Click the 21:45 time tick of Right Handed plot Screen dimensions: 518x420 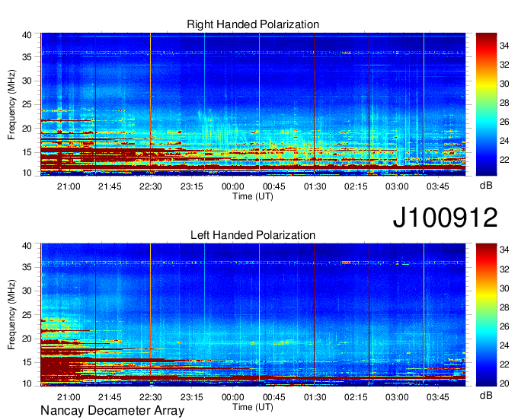click(110, 186)
